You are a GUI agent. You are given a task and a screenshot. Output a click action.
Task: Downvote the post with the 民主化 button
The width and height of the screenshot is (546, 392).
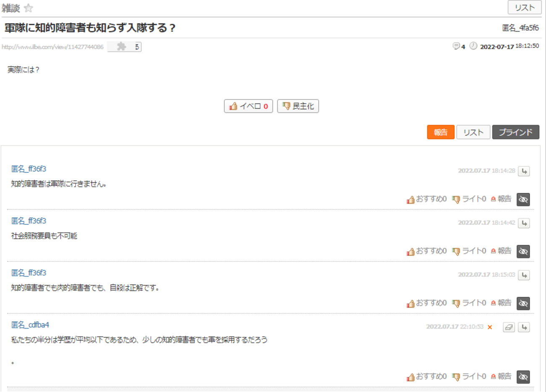(x=298, y=106)
